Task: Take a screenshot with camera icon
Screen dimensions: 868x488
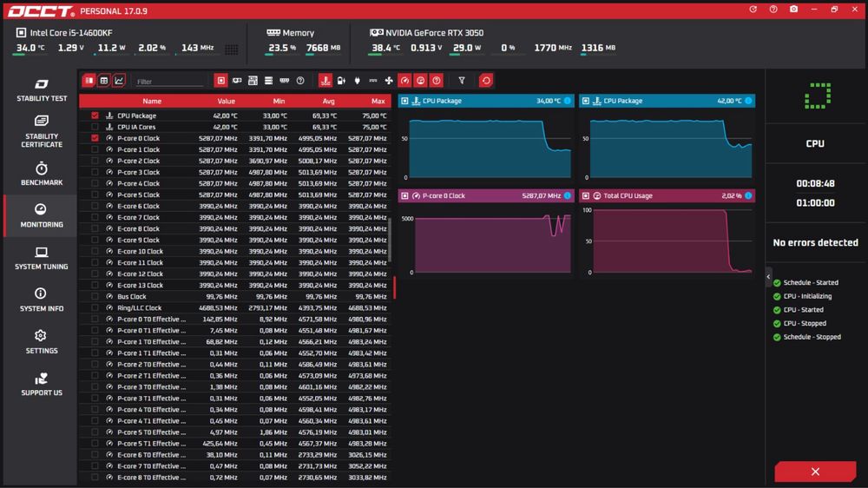Action: click(x=794, y=10)
